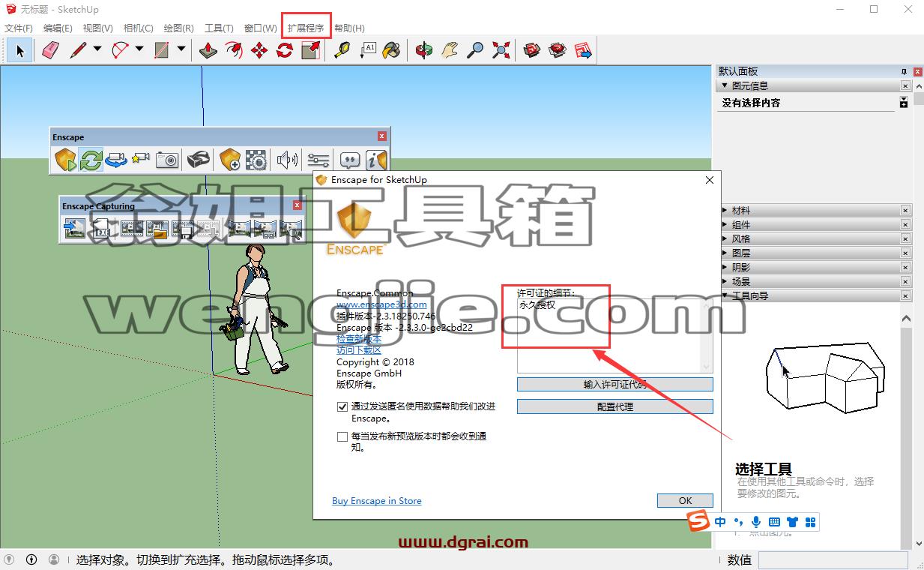Activate the Arc drawing tool
This screenshot has height=570, width=924.
pos(120,50)
